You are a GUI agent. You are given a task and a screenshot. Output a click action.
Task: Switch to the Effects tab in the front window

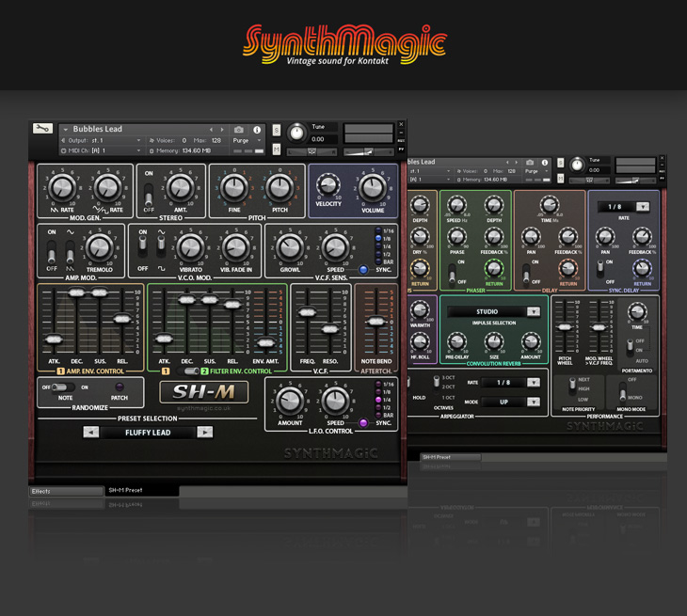coord(66,491)
